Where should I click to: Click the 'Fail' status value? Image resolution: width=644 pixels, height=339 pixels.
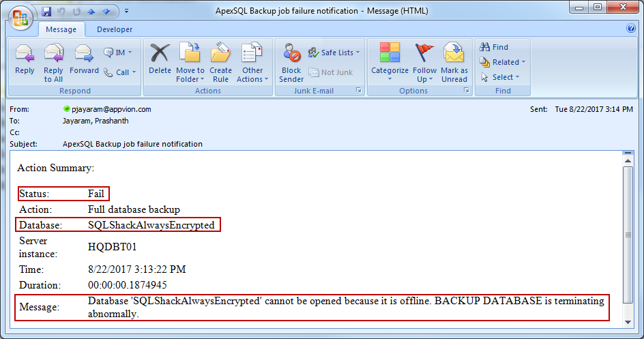point(96,194)
